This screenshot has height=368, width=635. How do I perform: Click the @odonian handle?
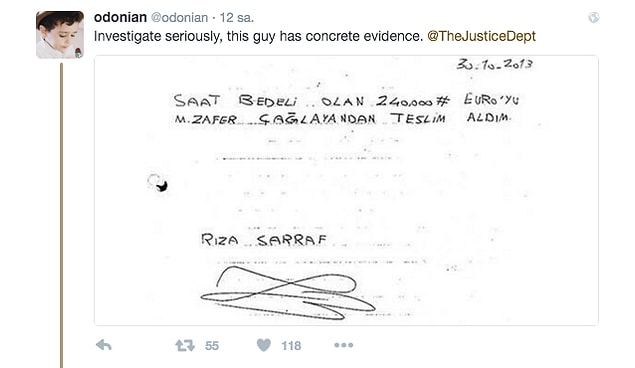179,18
